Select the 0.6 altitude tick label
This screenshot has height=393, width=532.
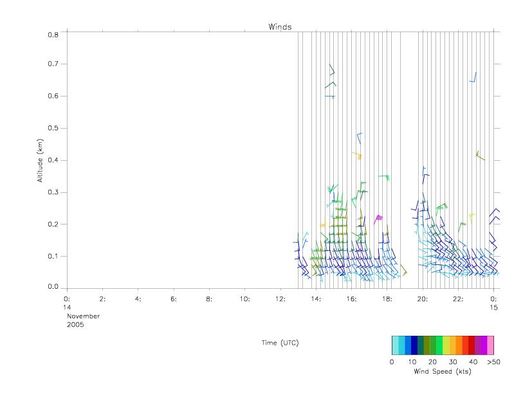tap(53, 96)
